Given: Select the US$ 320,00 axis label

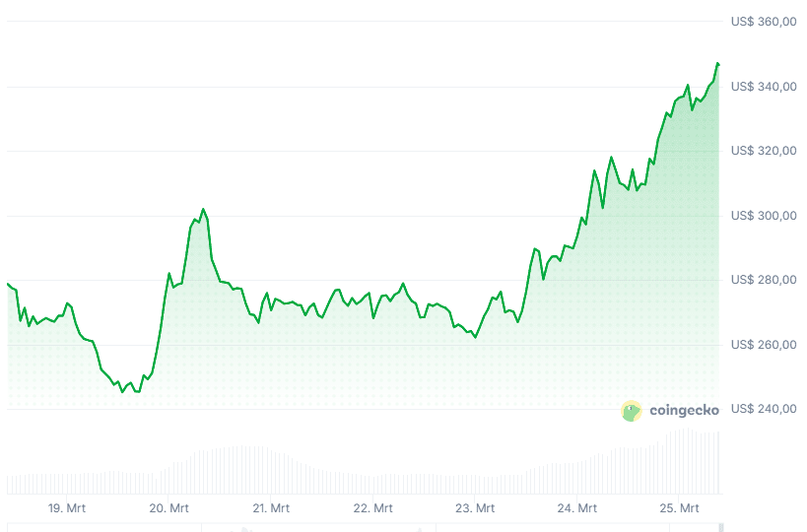Looking at the screenshot, I should (763, 151).
